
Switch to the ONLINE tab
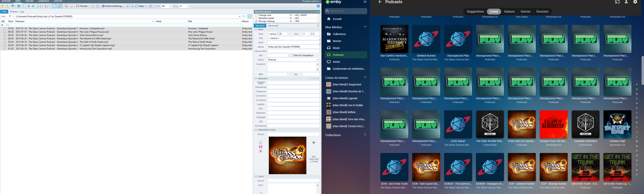29,1
